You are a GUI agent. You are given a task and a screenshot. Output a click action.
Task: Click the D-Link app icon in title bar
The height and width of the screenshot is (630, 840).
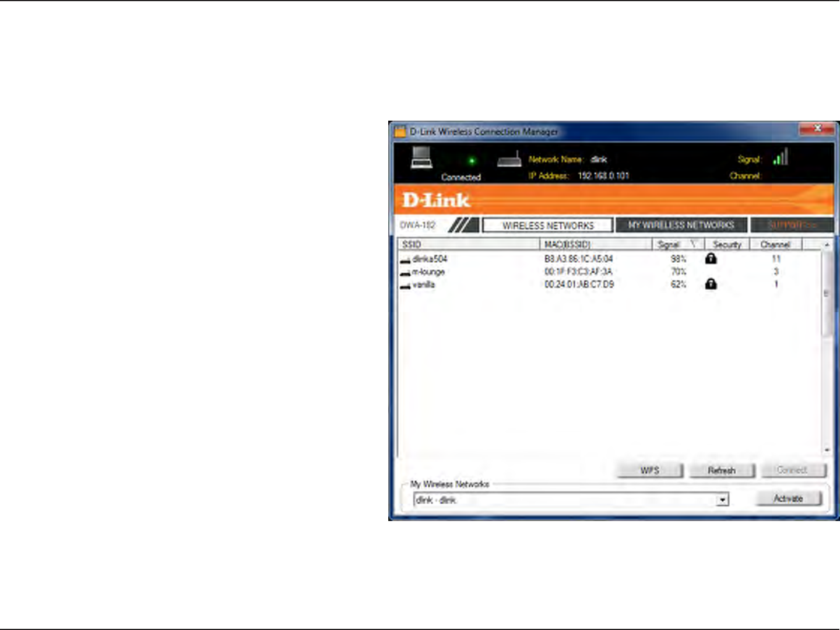click(x=400, y=131)
